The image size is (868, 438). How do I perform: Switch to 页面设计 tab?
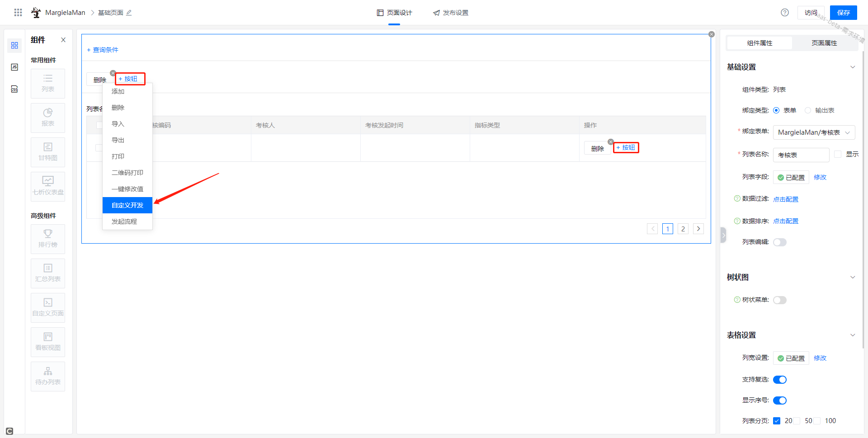[394, 13]
